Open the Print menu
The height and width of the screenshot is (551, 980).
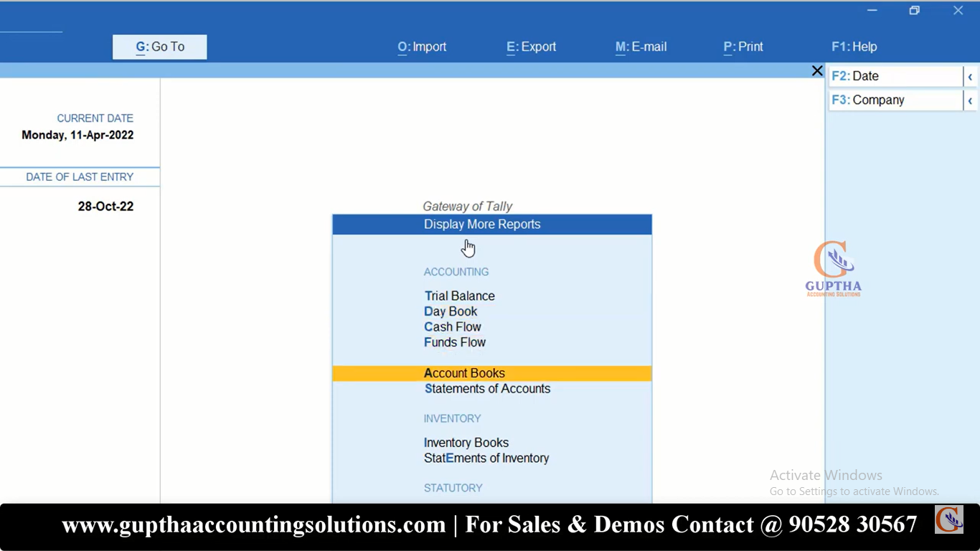click(x=743, y=47)
